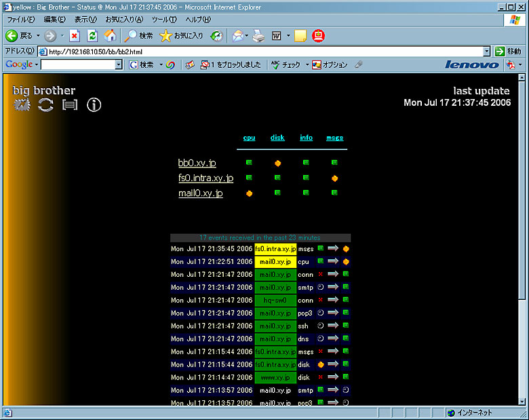529x420 pixels.
Task: Click the Big Brother info circle icon
Action: coord(94,104)
